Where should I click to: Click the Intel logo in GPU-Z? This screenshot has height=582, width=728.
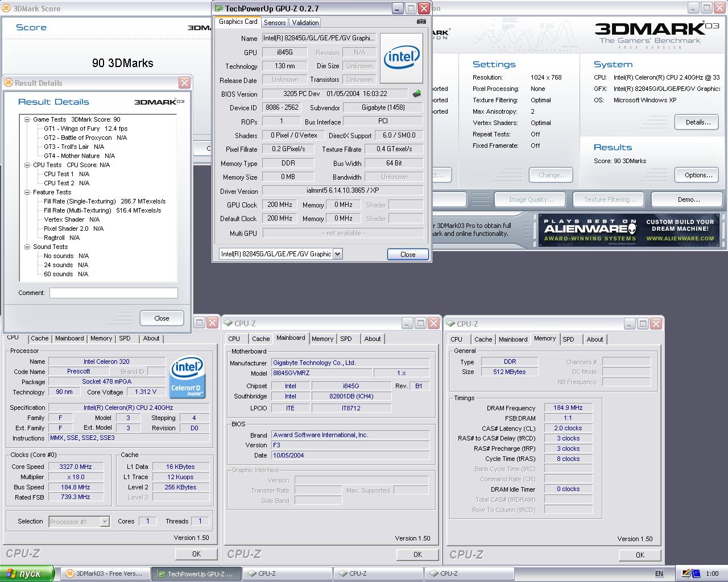tap(402, 58)
